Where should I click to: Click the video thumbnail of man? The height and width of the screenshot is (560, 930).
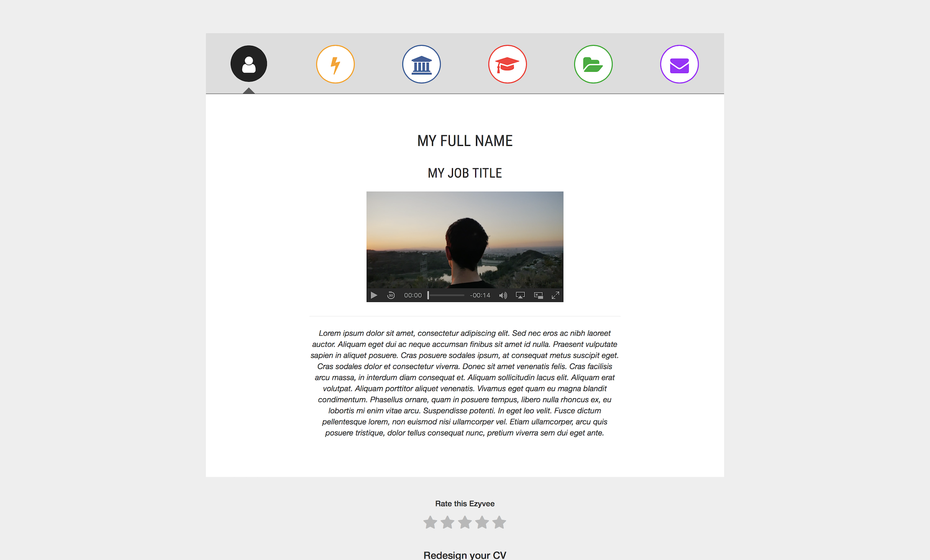pyautogui.click(x=465, y=240)
